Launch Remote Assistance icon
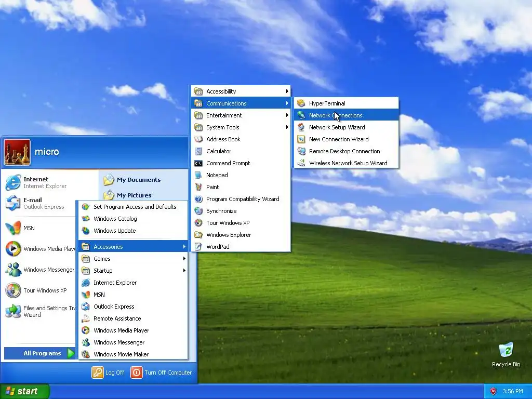The height and width of the screenshot is (399, 532). click(x=86, y=318)
